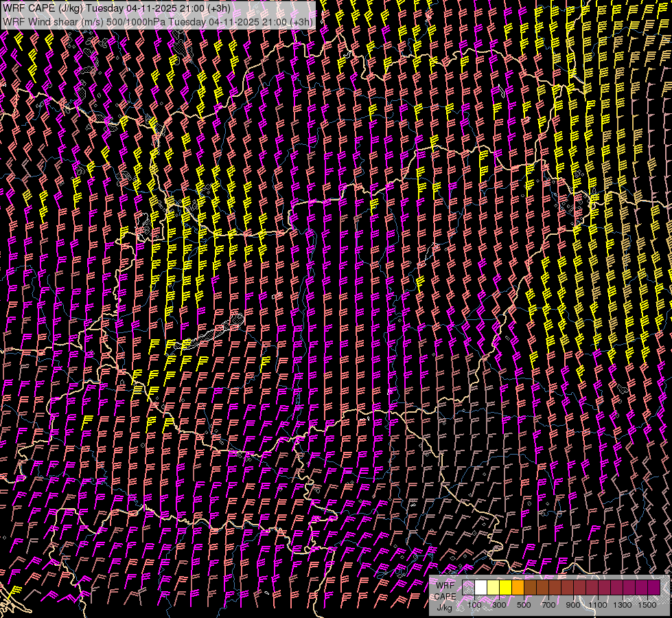The width and height of the screenshot is (672, 618).
Task: Select the last purple swatch at legend's end
Action: [x=653, y=587]
